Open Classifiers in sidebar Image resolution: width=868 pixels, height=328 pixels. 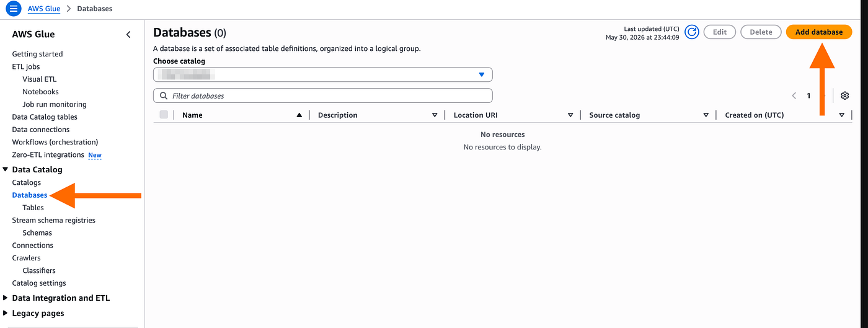(x=39, y=270)
